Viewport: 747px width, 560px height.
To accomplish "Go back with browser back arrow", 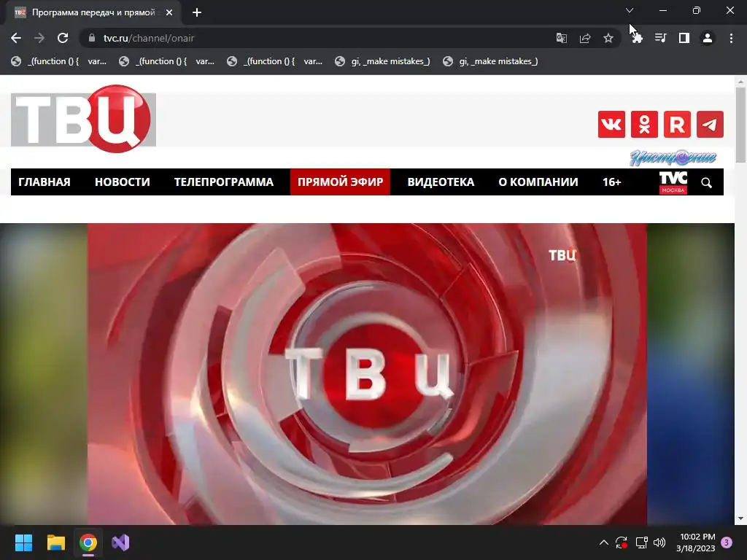I will tap(16, 38).
